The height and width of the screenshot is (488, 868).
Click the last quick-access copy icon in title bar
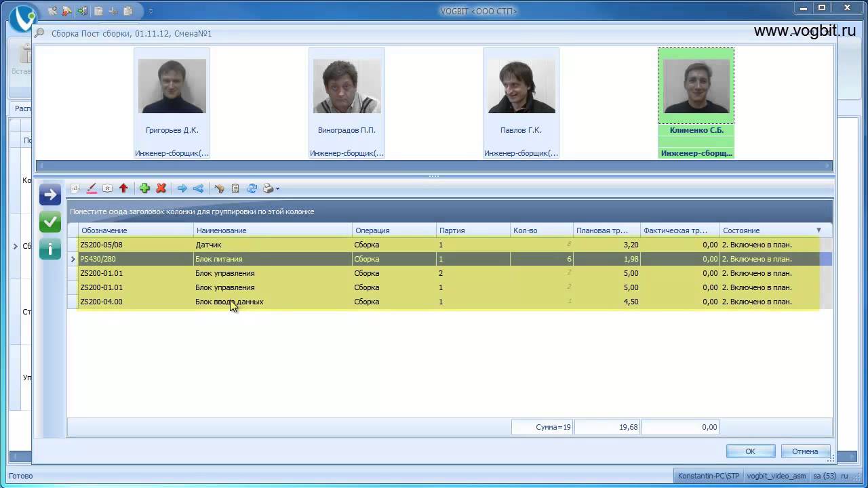[128, 11]
